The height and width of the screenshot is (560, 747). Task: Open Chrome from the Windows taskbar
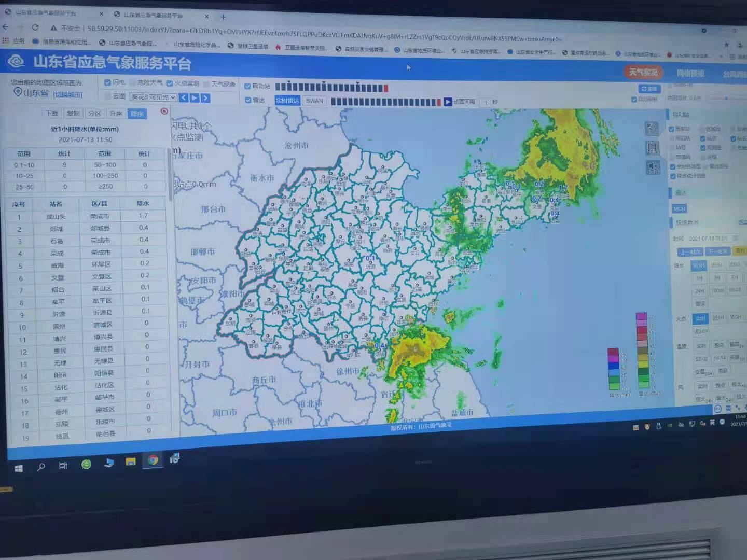pos(153,460)
